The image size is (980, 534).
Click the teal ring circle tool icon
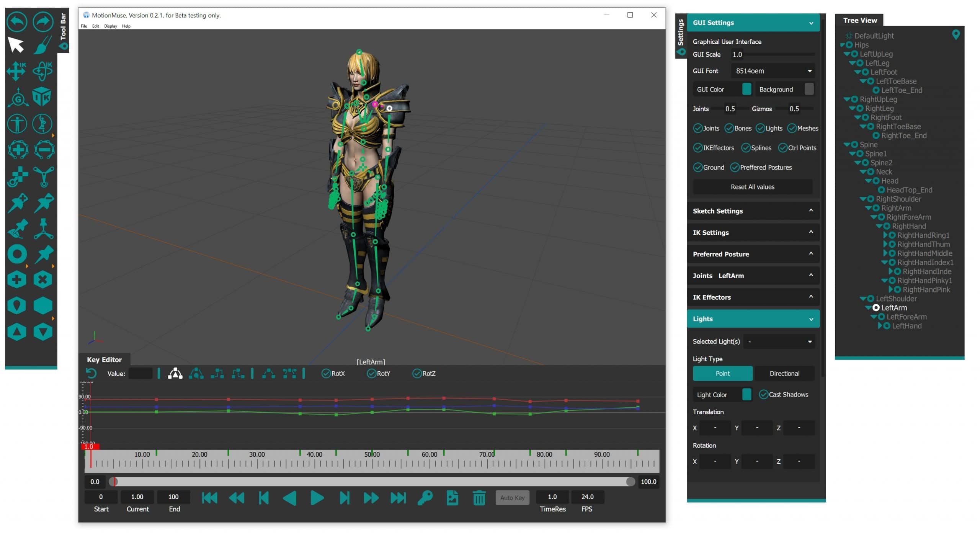coord(17,254)
